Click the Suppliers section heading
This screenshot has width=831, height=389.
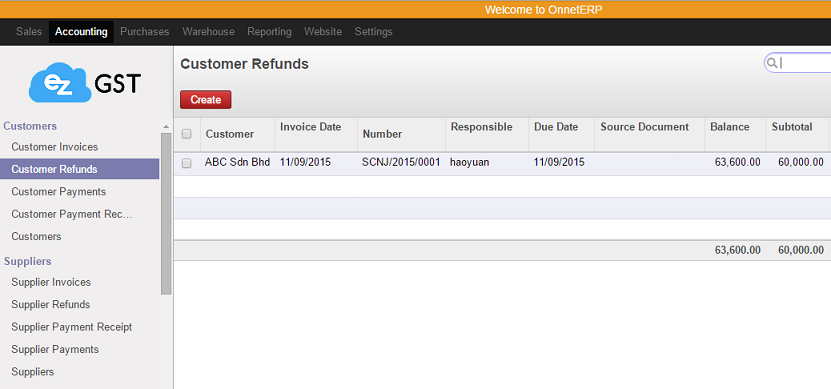pyautogui.click(x=28, y=261)
